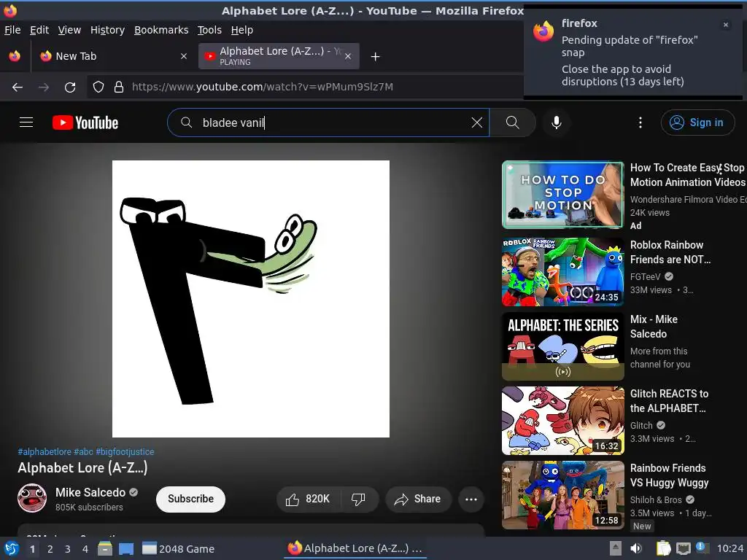This screenshot has height=560, width=747.
Task: Open a new tab with plus button
Action: [x=376, y=57]
